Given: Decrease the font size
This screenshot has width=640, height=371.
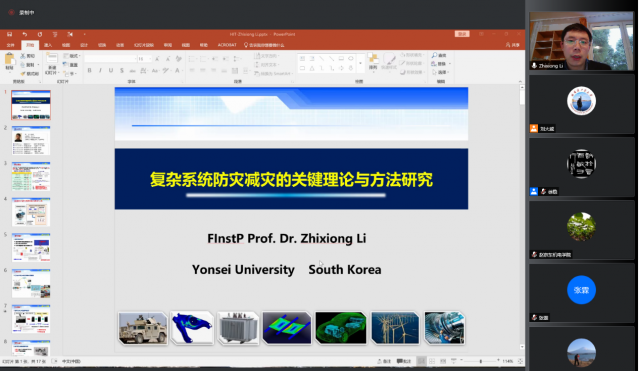Looking at the screenshot, I should (x=168, y=59).
